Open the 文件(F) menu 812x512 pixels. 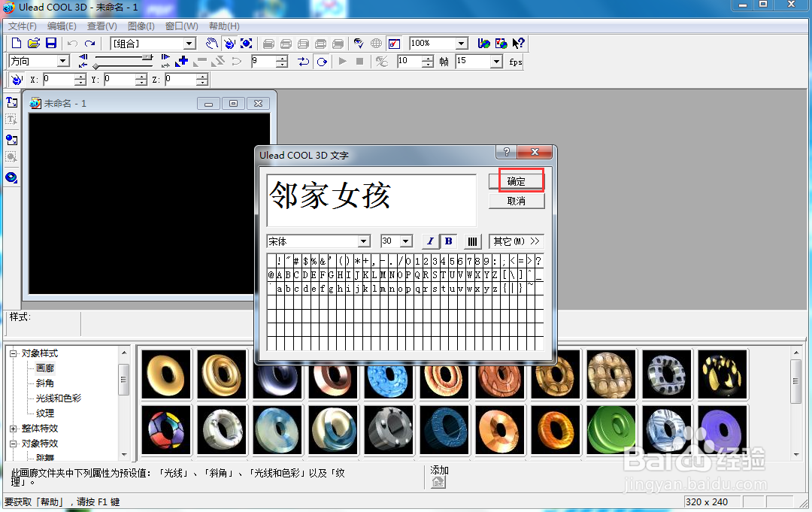tap(23, 26)
